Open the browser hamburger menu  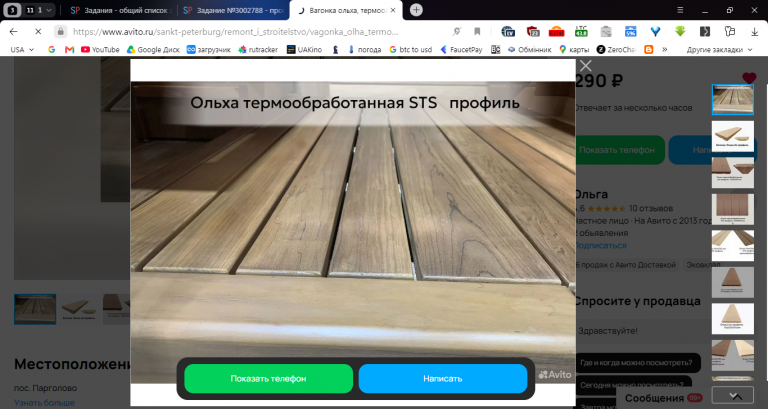tap(680, 10)
